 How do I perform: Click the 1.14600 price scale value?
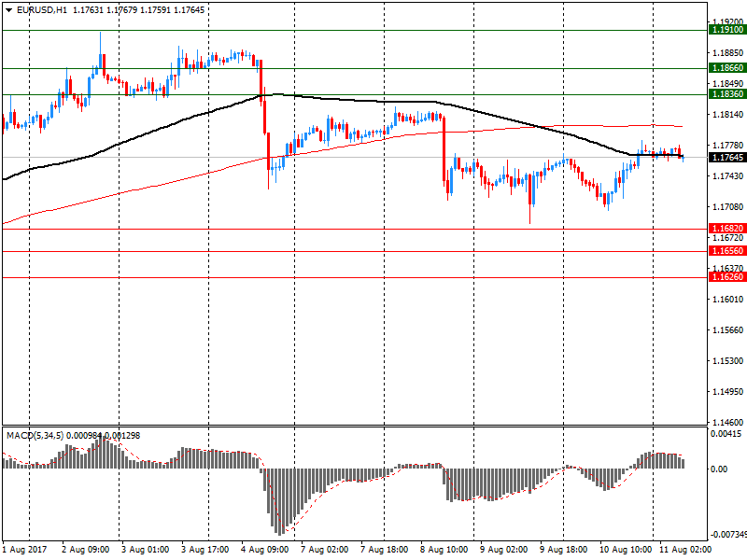[727, 422]
